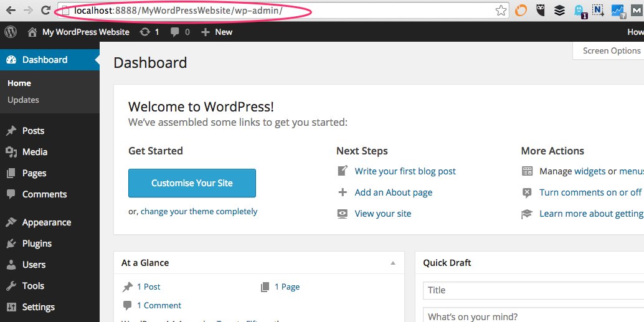Open My WordPress Website admin bar menu
This screenshot has width=644, height=322.
point(86,32)
